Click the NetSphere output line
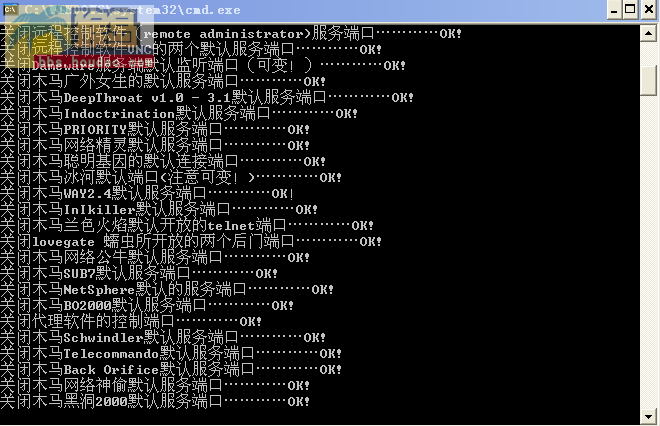660x426 pixels. (x=167, y=290)
